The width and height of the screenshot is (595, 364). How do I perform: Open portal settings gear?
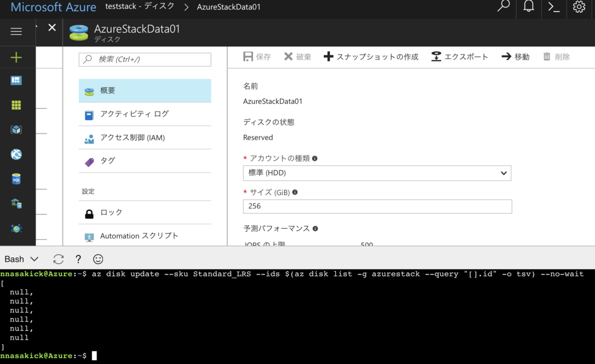[x=578, y=9]
